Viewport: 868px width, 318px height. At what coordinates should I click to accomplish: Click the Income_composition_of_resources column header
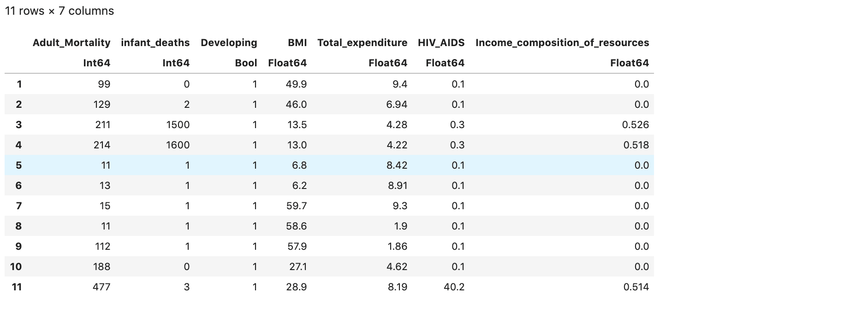(562, 43)
